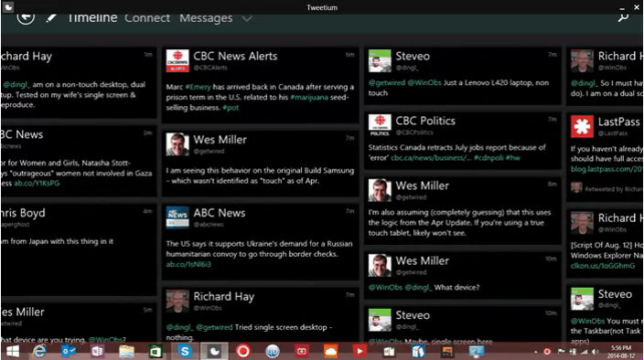Open the ab.co/1sNl6i3 link
Image resolution: width=644 pixels, height=360 pixels.
pyautogui.click(x=188, y=264)
